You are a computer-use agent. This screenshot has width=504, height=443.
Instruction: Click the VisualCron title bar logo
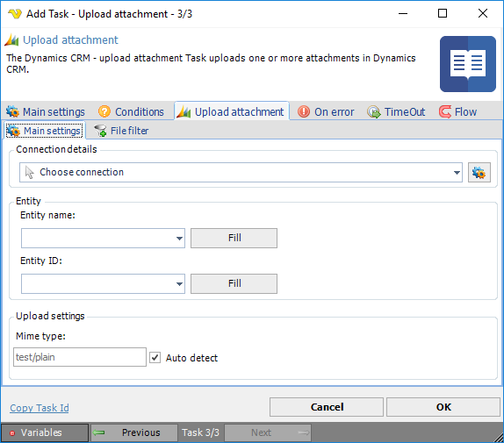pos(14,14)
